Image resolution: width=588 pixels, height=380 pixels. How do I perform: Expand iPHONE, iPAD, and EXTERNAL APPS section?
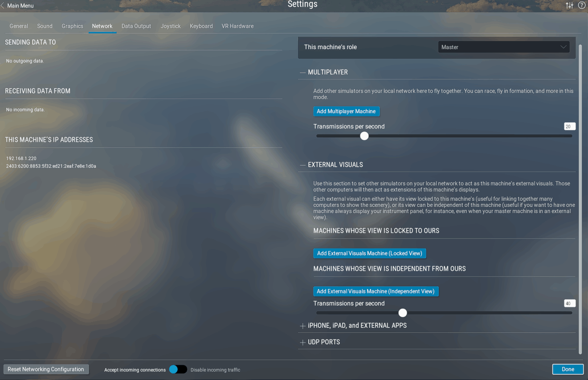click(x=303, y=326)
